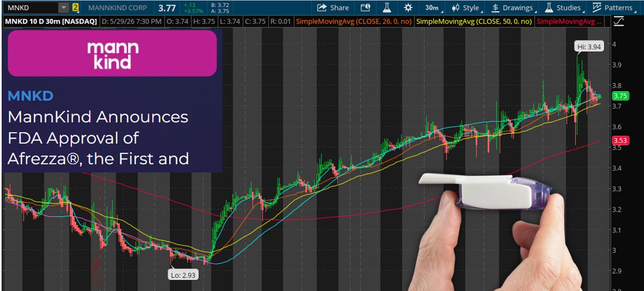Click the yellow number 2 link badge
This screenshot has height=291, width=644.
point(76,8)
